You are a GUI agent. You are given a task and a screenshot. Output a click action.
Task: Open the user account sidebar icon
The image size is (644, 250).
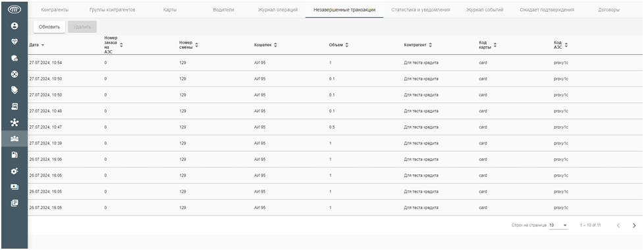[14, 26]
